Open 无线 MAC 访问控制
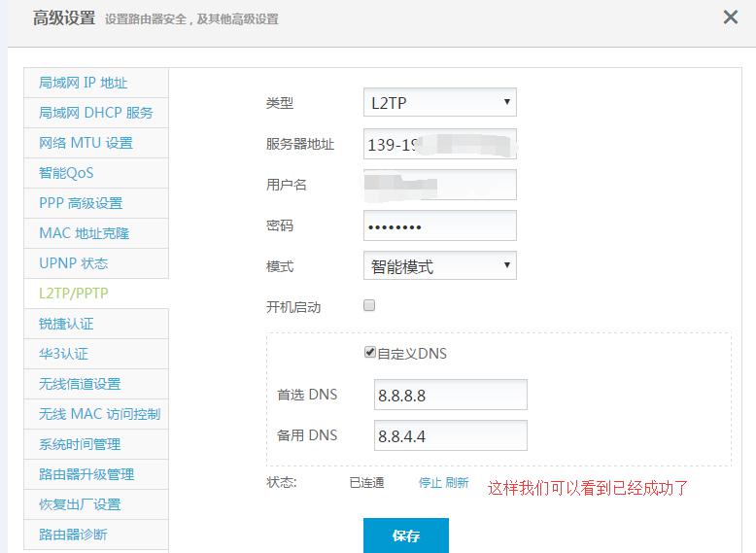 point(96,414)
